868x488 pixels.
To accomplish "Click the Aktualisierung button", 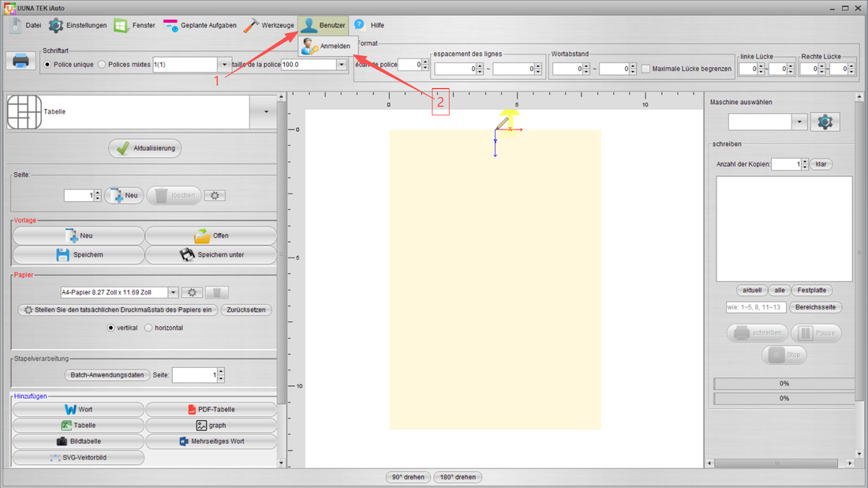I will (x=145, y=148).
